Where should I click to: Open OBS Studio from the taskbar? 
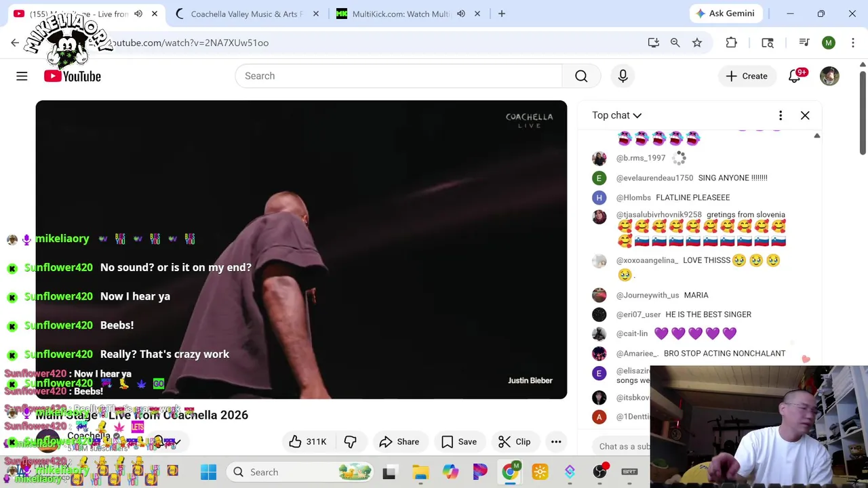coord(599,472)
